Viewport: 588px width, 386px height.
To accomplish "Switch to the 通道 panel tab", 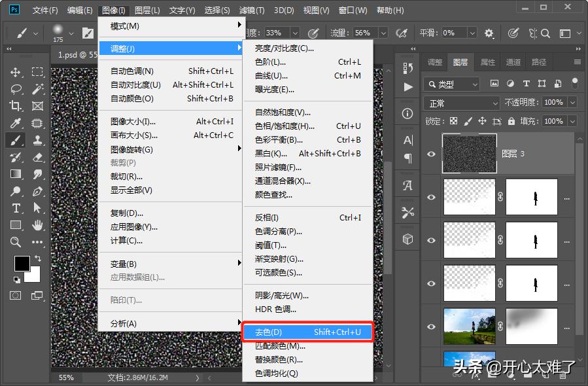I will click(x=513, y=62).
